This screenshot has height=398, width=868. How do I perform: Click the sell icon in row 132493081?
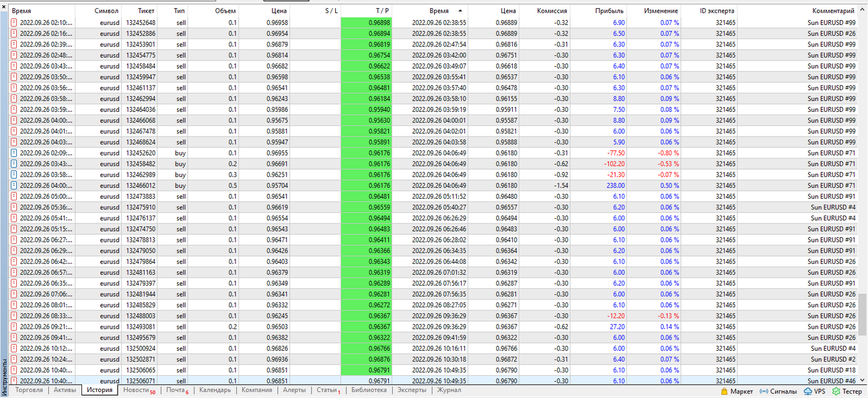14,327
